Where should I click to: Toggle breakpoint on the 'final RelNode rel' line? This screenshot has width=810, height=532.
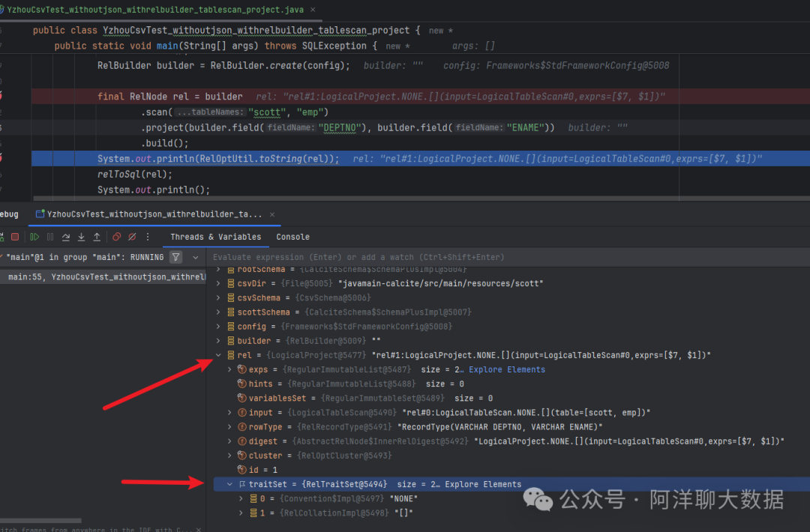tap(1, 97)
